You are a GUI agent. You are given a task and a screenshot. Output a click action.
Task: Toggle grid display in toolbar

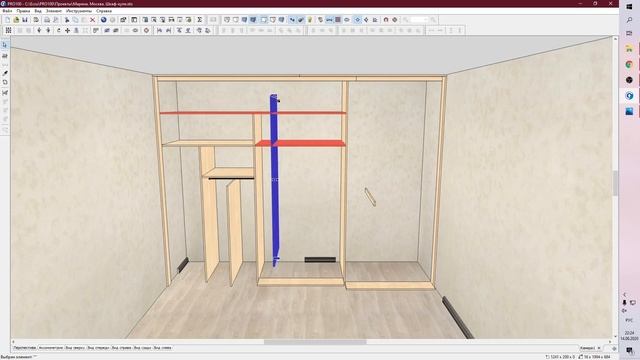338,20
